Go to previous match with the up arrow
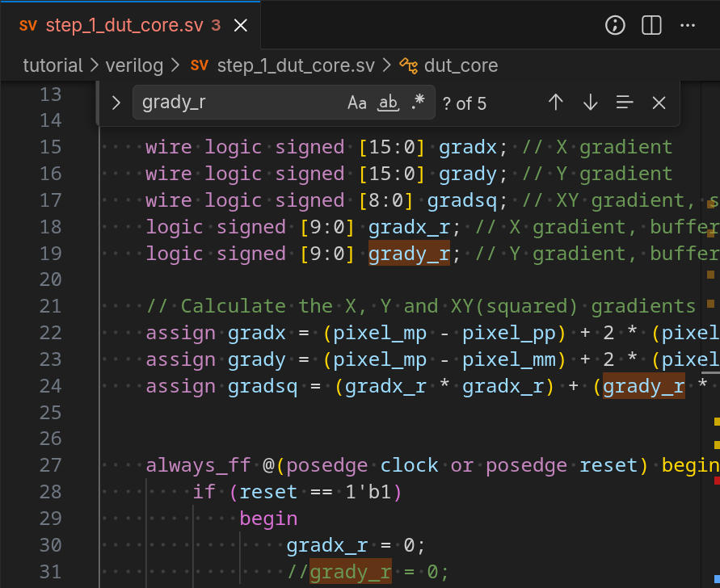The image size is (720, 588). pyautogui.click(x=556, y=103)
